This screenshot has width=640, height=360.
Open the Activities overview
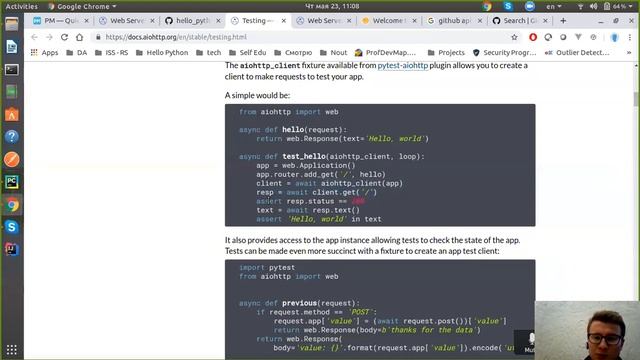[x=22, y=6]
